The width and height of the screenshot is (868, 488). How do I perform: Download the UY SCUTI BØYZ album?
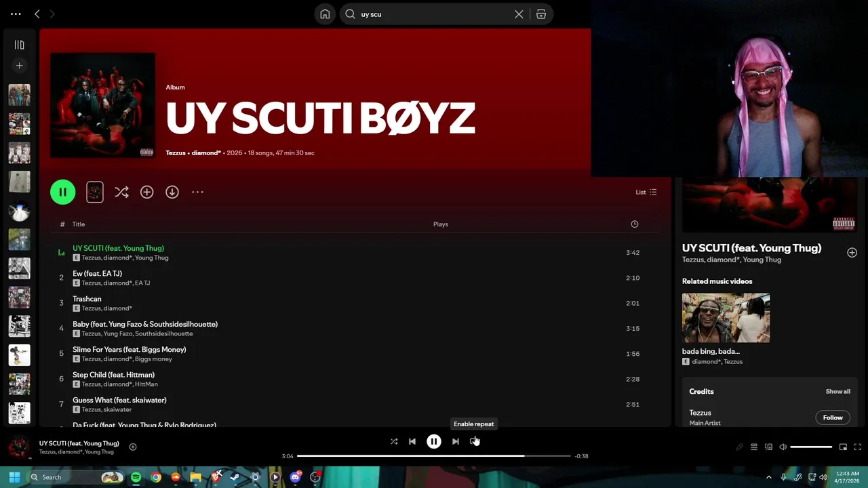point(172,192)
